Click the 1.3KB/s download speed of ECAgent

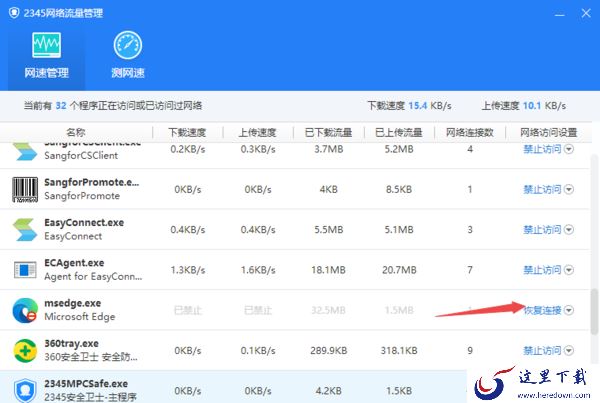[188, 270]
